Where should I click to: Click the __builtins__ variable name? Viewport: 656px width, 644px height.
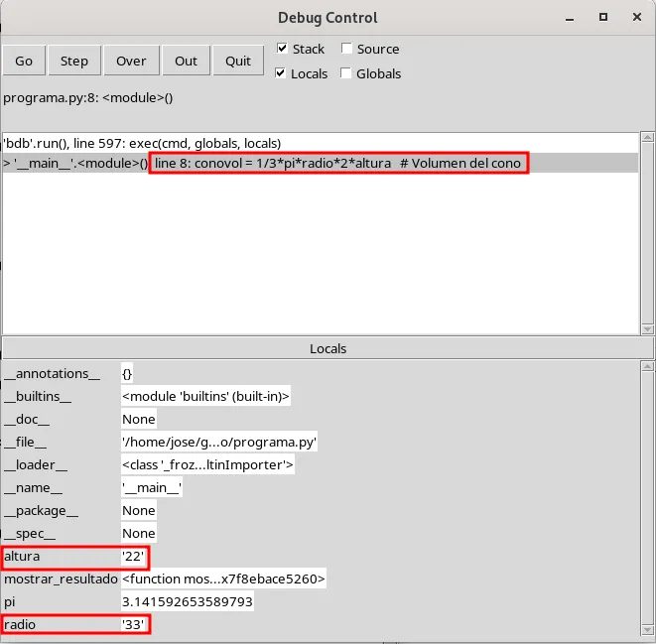point(38,397)
